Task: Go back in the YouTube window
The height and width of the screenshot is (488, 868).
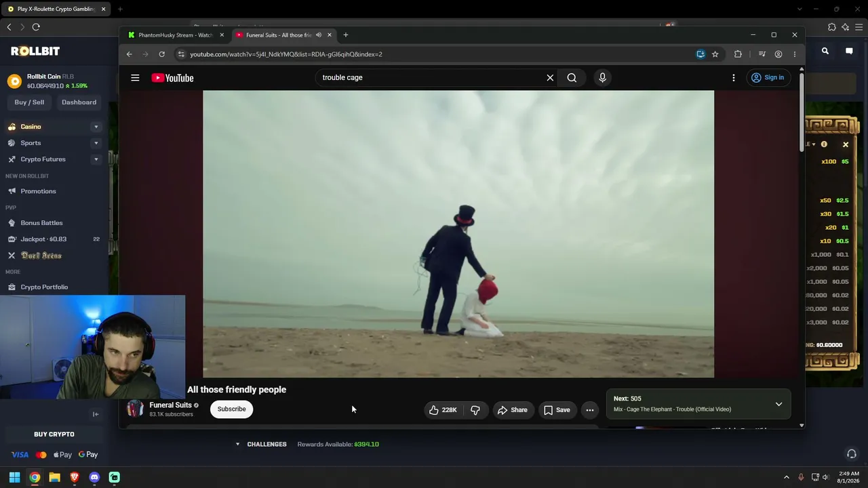Action: (129, 54)
